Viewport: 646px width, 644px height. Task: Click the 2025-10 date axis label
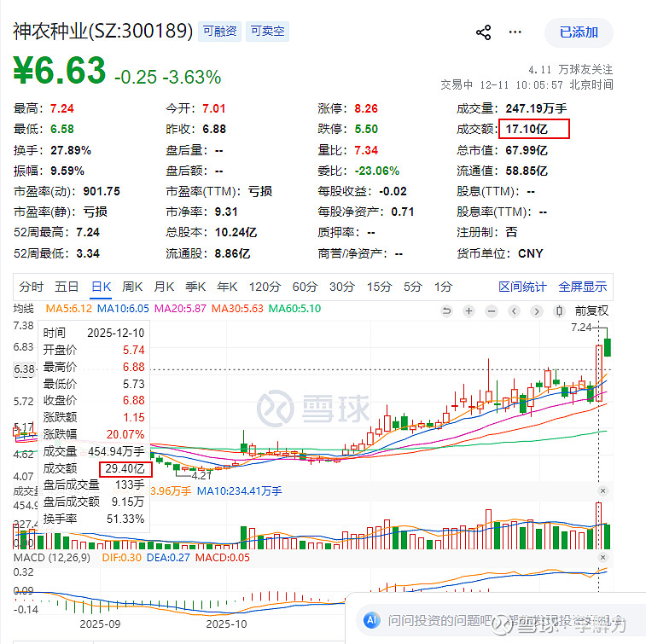pyautogui.click(x=226, y=624)
